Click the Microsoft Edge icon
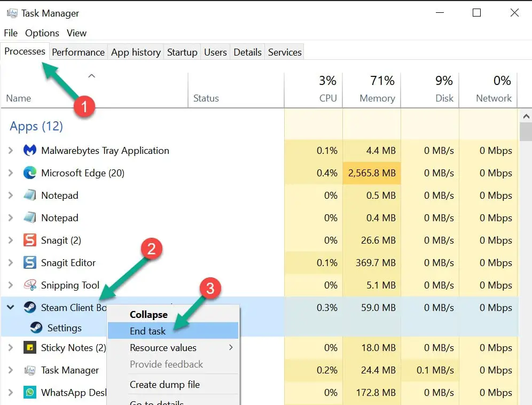532x405 pixels. point(30,173)
